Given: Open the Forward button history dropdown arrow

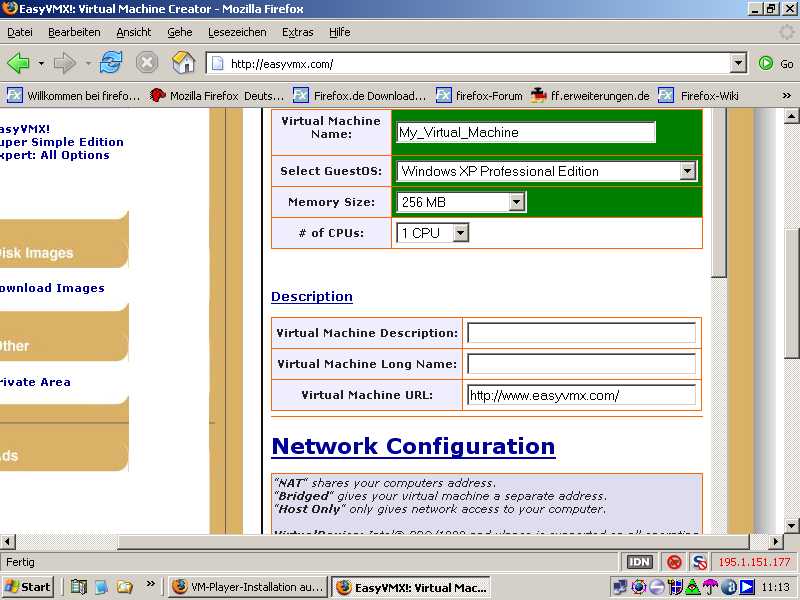Looking at the screenshot, I should click(88, 63).
